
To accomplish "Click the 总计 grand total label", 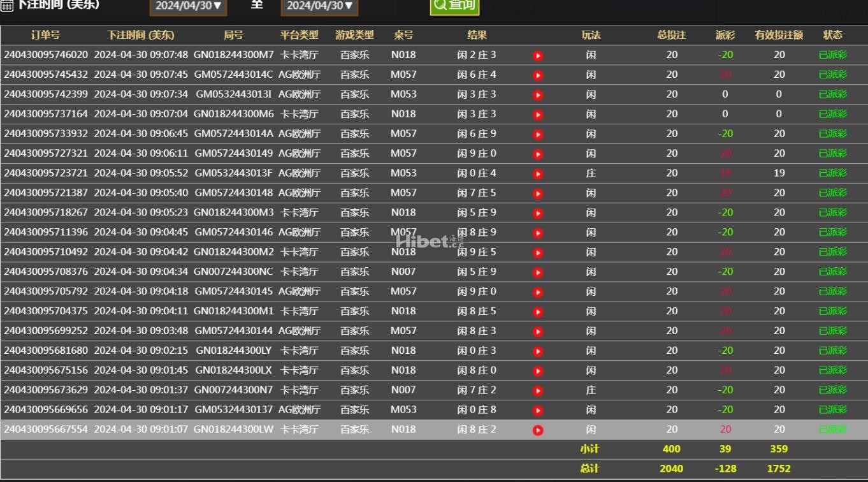I will [590, 469].
